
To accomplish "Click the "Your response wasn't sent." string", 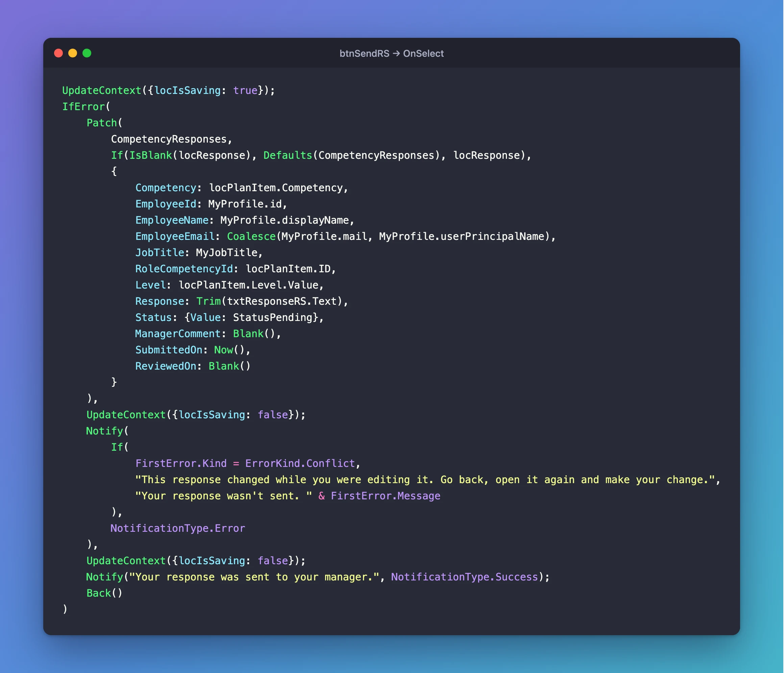I will (x=224, y=496).
